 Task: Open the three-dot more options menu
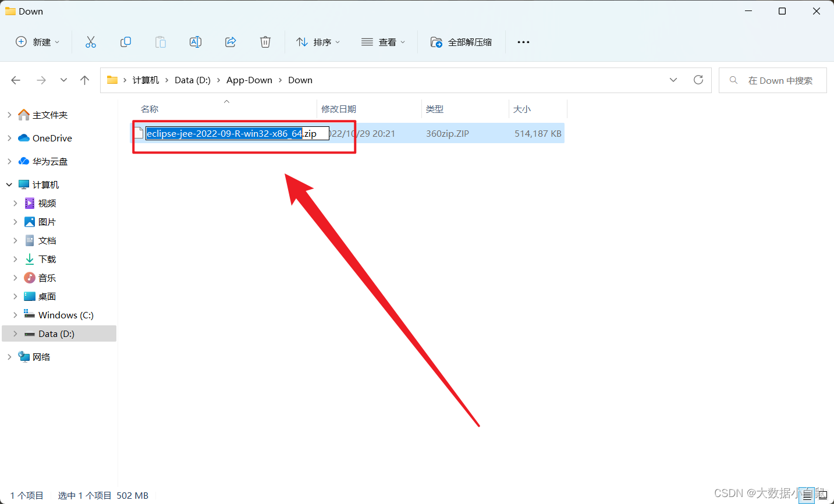523,42
